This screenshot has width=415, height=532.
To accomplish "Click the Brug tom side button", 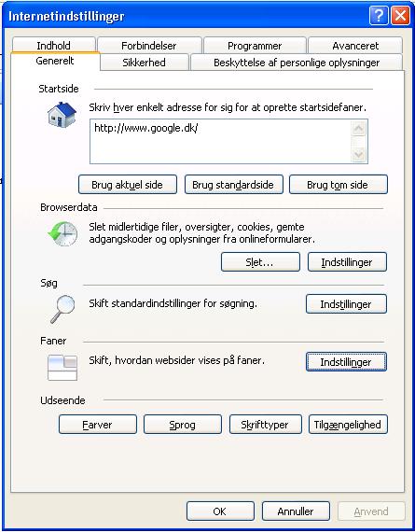I will tap(338, 185).
